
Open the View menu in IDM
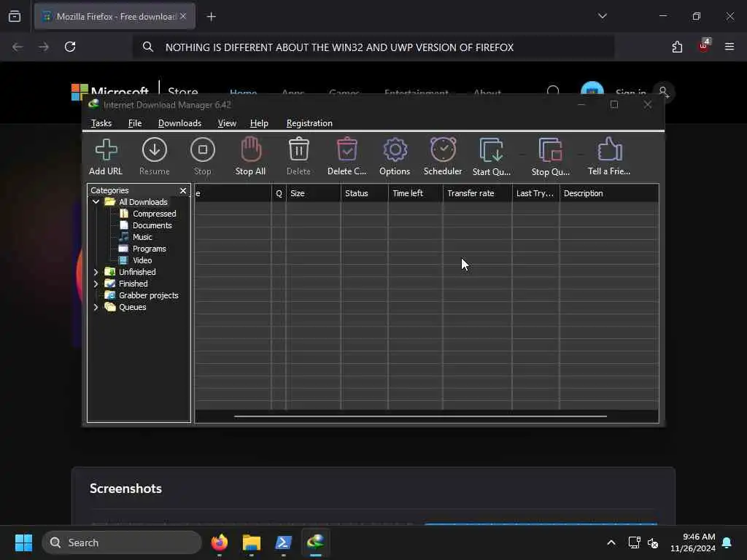[227, 122]
